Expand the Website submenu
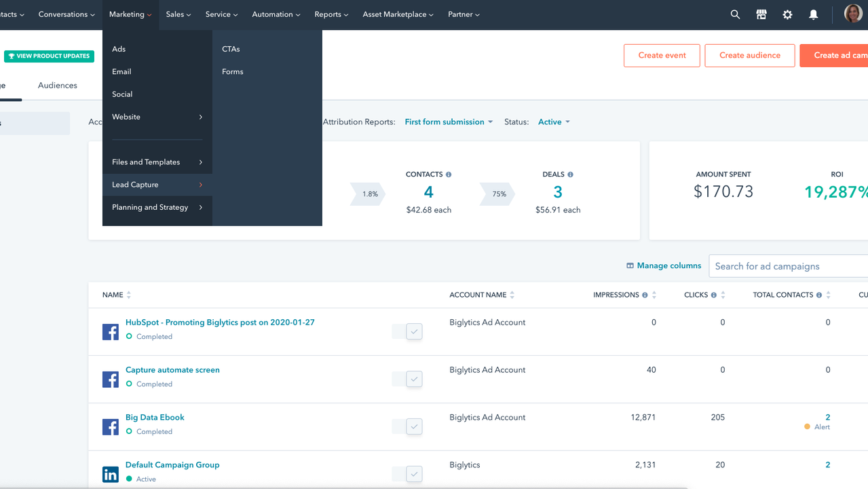The image size is (868, 489). pos(157,117)
